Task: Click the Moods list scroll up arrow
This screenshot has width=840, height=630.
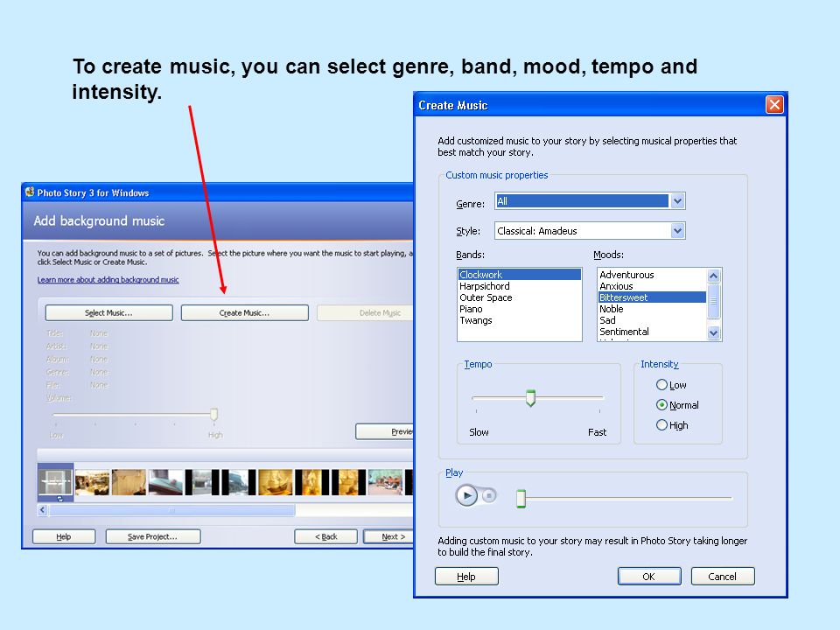Action: tap(713, 276)
